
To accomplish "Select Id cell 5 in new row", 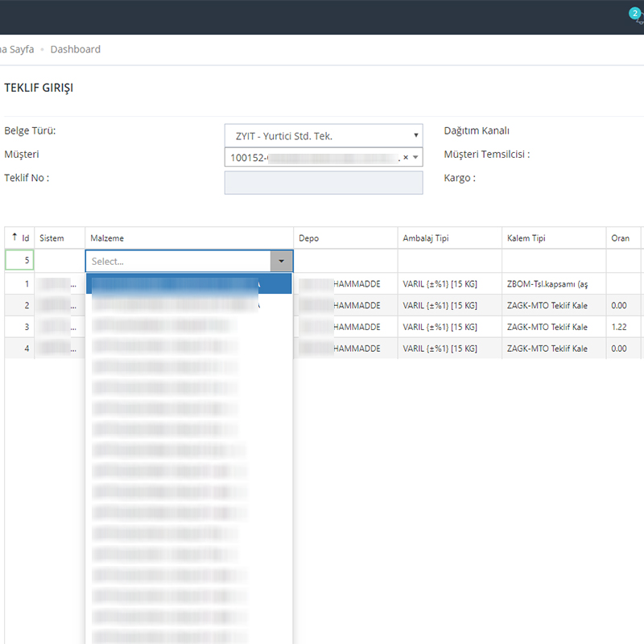I will (x=19, y=260).
